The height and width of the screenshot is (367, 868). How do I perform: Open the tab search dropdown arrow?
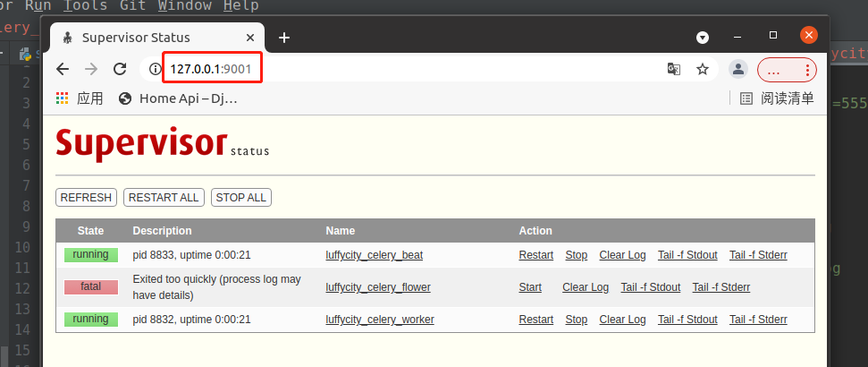tap(703, 37)
